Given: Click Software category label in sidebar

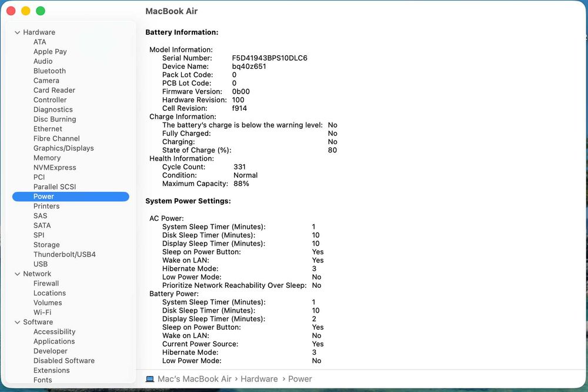Looking at the screenshot, I should [x=38, y=322].
